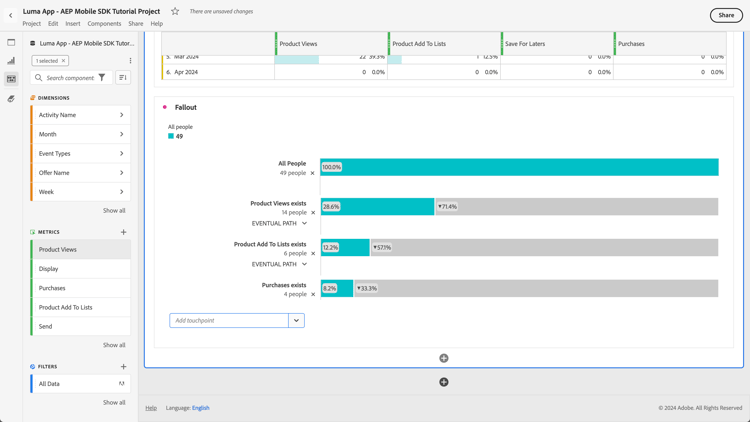
Task: Add a new metric with plus icon
Action: (x=123, y=232)
